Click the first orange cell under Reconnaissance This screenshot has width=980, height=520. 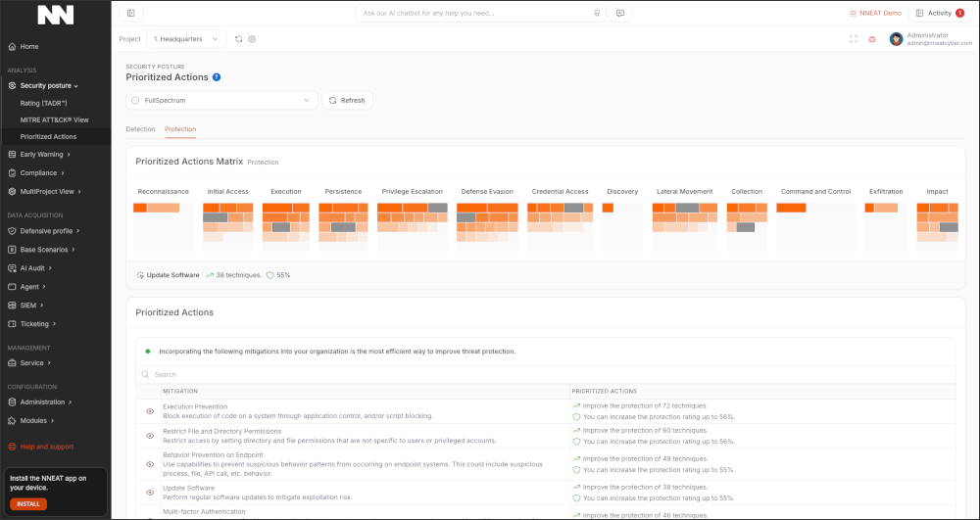139,208
